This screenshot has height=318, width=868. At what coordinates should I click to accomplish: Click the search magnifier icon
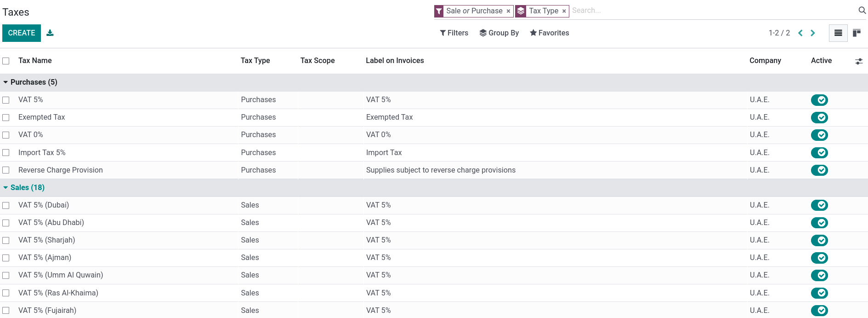(x=862, y=10)
